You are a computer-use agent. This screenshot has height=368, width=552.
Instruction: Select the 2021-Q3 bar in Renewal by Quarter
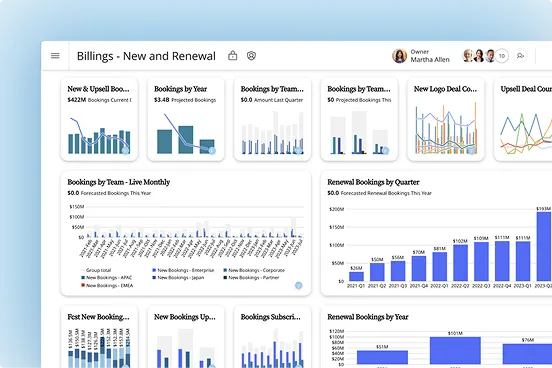coord(398,271)
